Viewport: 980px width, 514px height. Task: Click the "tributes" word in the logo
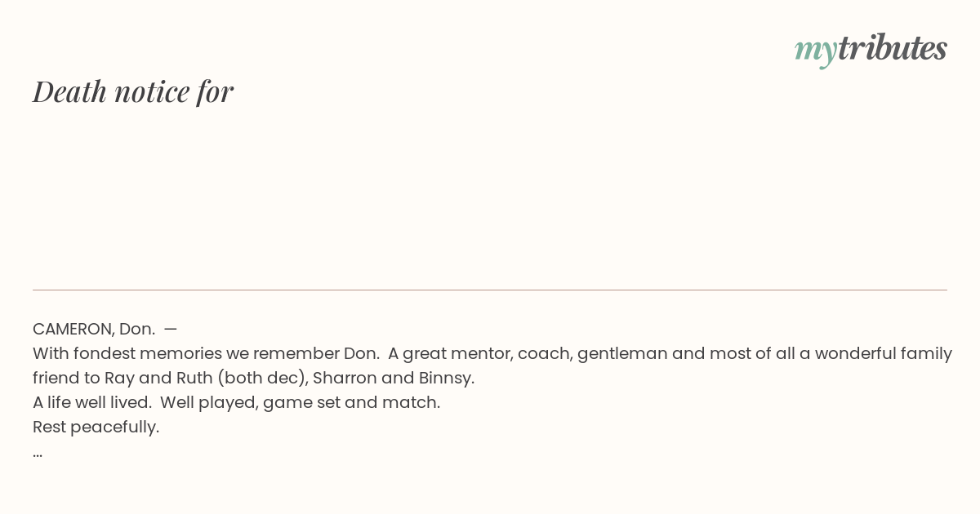pos(893,47)
